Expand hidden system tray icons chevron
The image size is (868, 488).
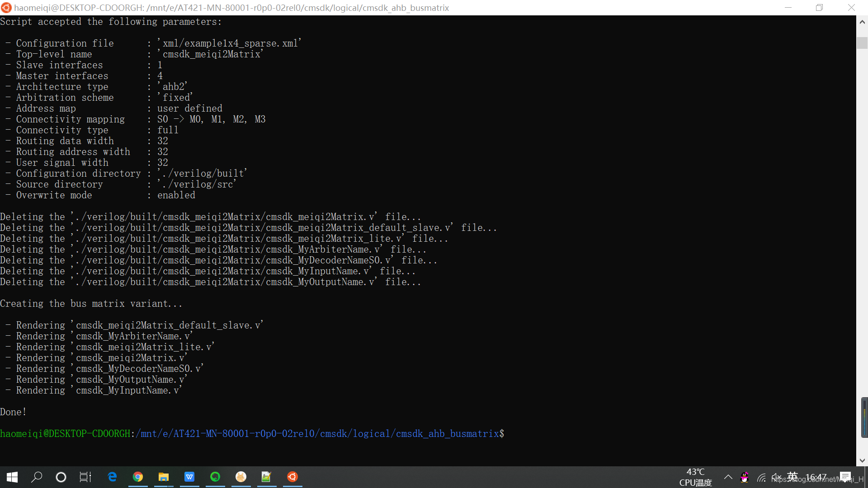pos(728,477)
